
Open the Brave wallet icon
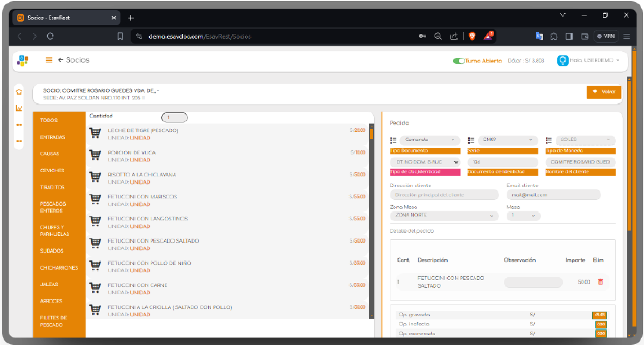pyautogui.click(x=585, y=36)
